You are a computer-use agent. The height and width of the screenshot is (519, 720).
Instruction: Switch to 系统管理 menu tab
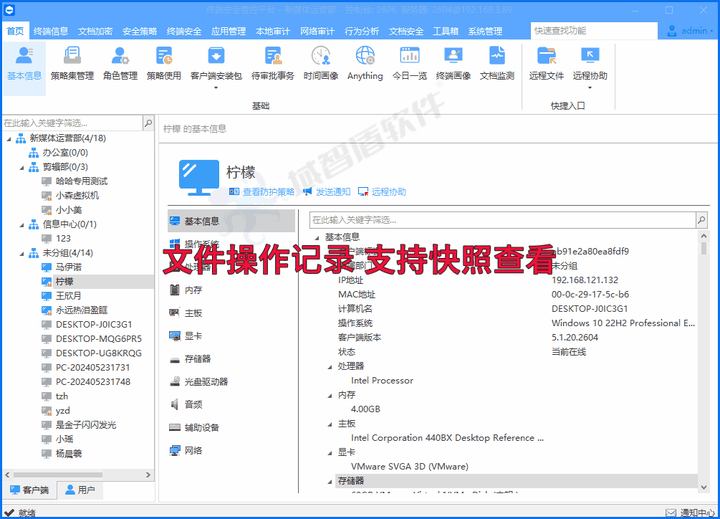[x=485, y=31]
